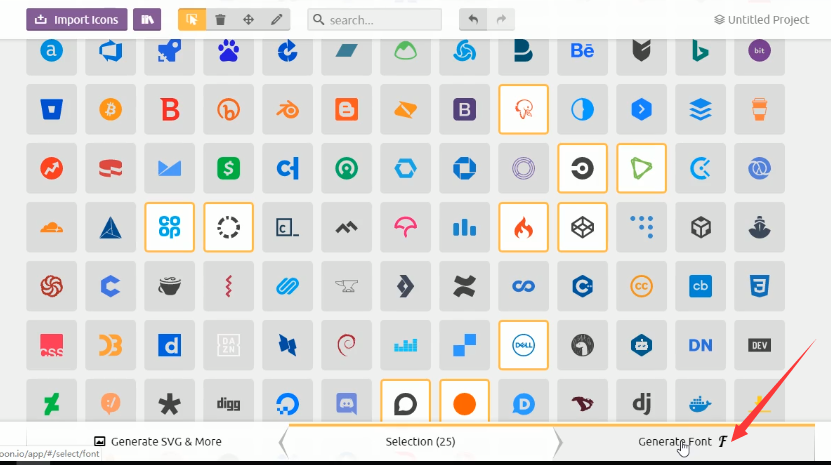Viewport: 831px width, 465px height.
Task: Click the Import Icons button
Action: click(77, 20)
